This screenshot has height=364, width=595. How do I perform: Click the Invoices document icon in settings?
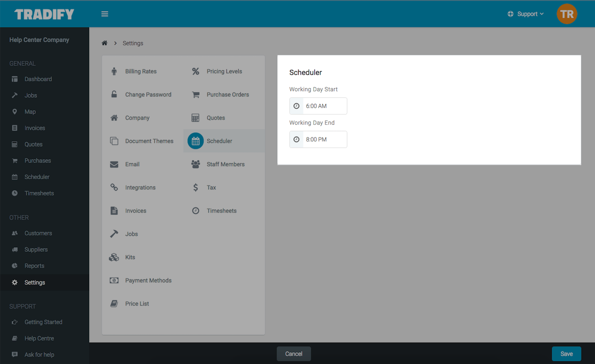(114, 211)
